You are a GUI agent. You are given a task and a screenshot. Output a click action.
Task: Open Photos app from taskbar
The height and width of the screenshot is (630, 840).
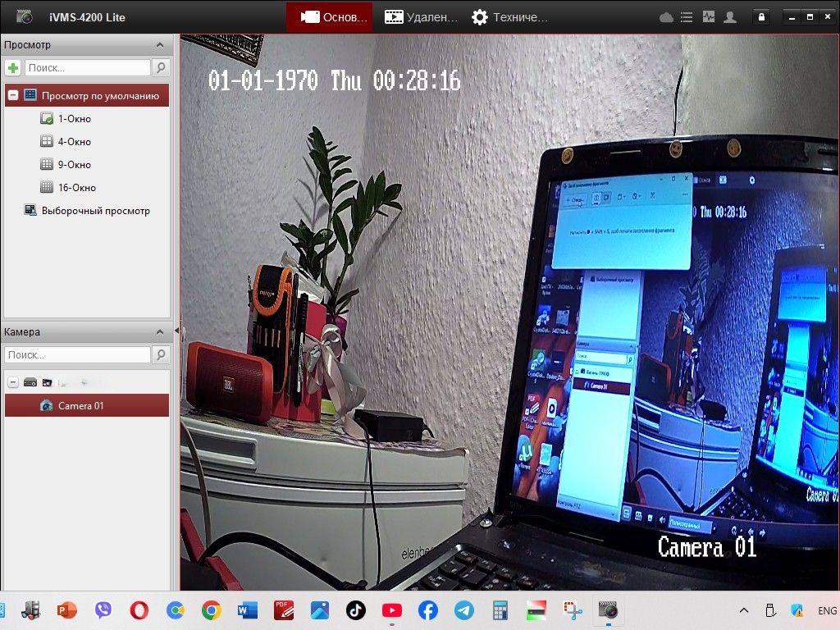320,610
